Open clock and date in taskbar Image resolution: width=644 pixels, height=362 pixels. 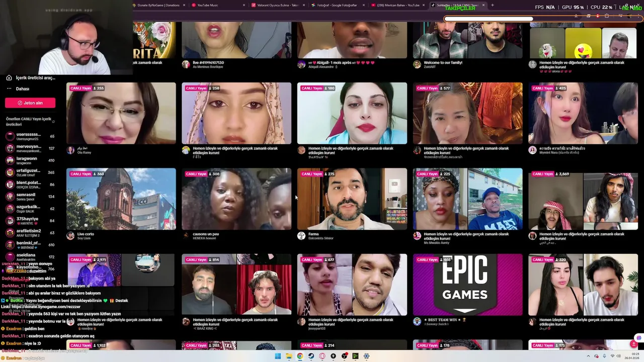[x=631, y=356]
